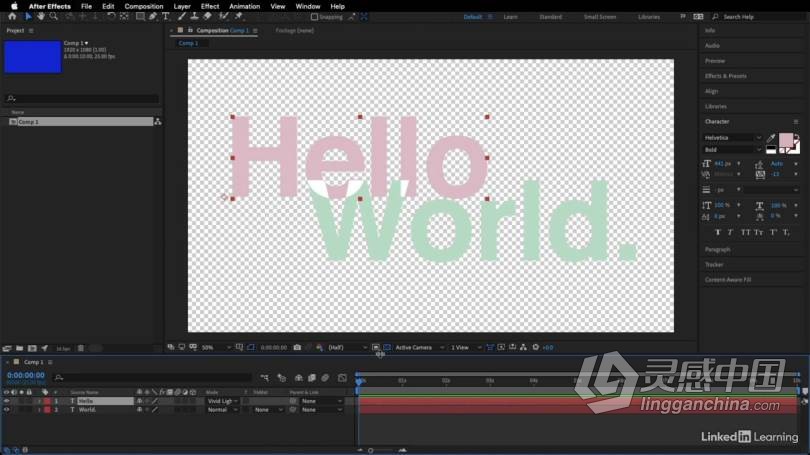
Task: Toggle Faux Italic in Character panel
Action: pyautogui.click(x=730, y=233)
